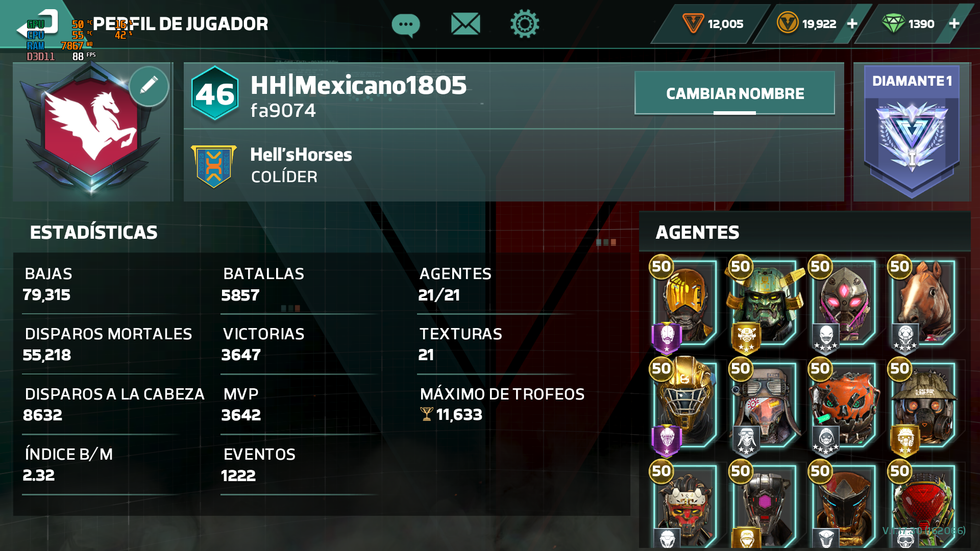Add green gems with plus icon
Screen dimensions: 980x551
coord(954,24)
